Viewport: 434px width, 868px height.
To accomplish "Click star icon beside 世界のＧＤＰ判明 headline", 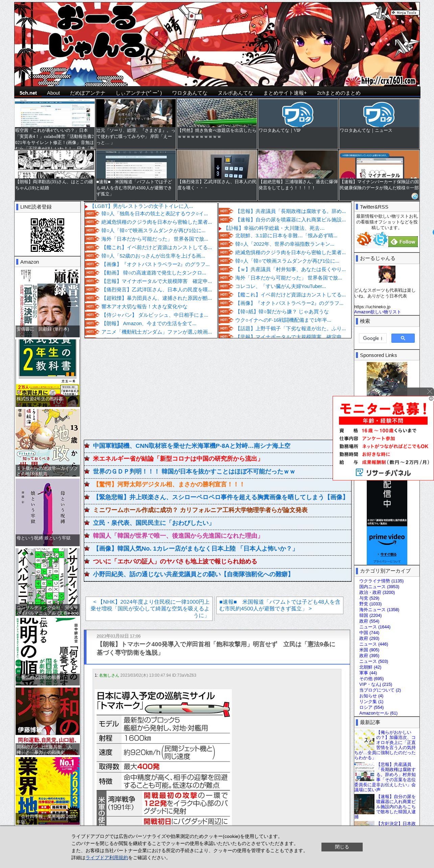I will [x=87, y=472].
